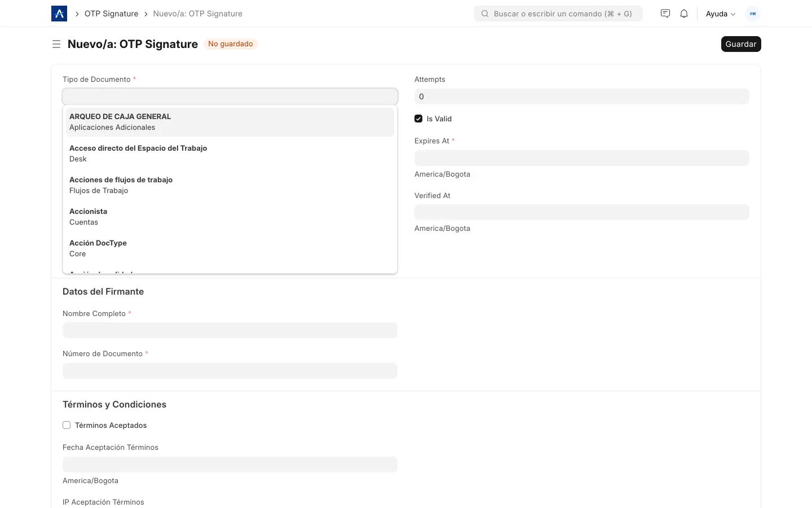Click the Tipo de Documento combo box
The width and height of the screenshot is (812, 508).
[230, 97]
